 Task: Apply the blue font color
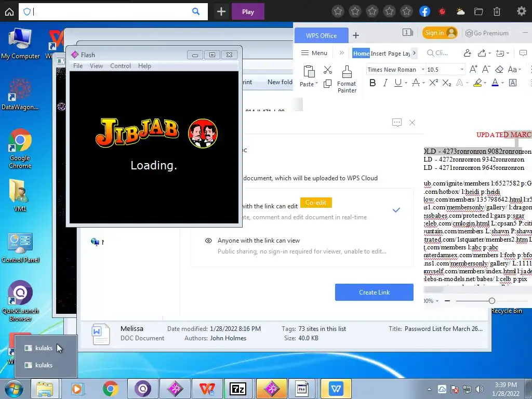pyautogui.click(x=495, y=83)
